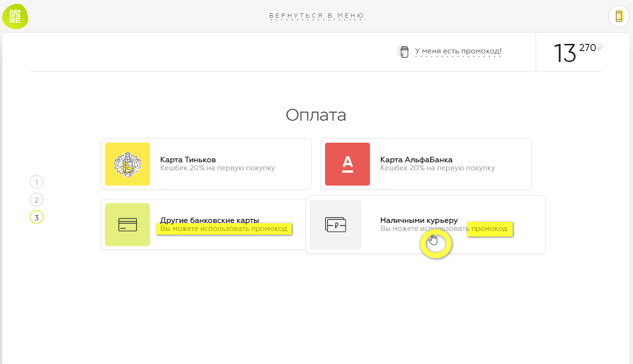The image size is (633, 364).
Task: Click promo text under Другие банковские карты
Action: point(224,229)
